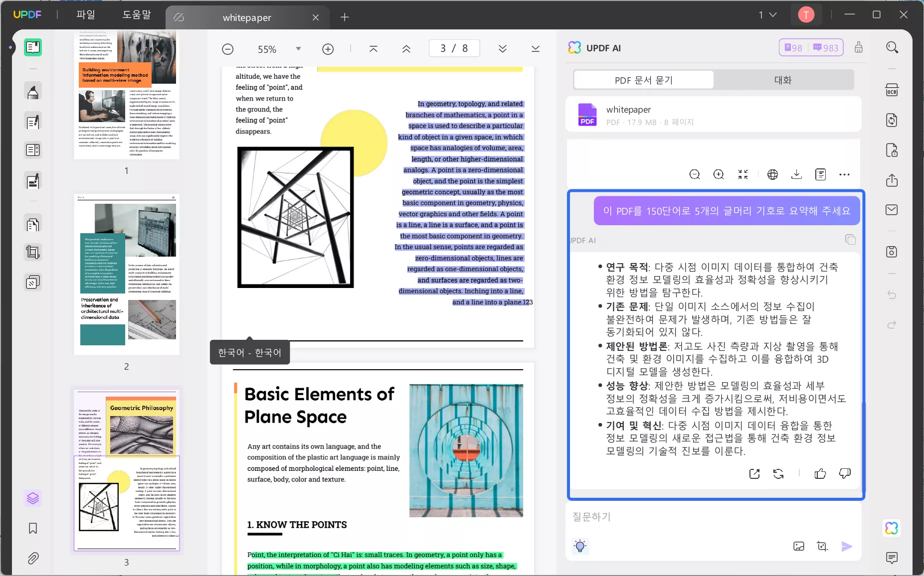Viewport: 924px width, 576px height.
Task: Send the file by email
Action: coord(892,210)
